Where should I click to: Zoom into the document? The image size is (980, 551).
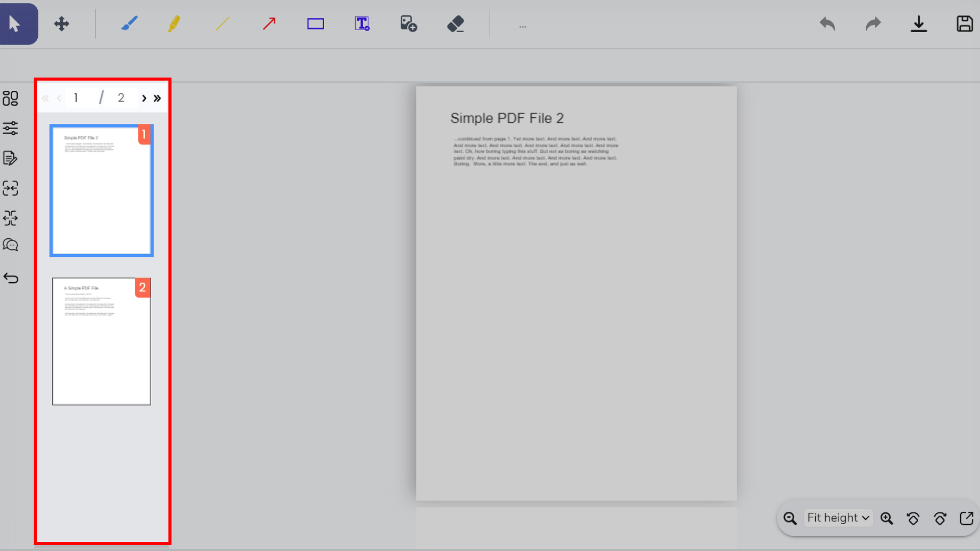click(x=887, y=518)
